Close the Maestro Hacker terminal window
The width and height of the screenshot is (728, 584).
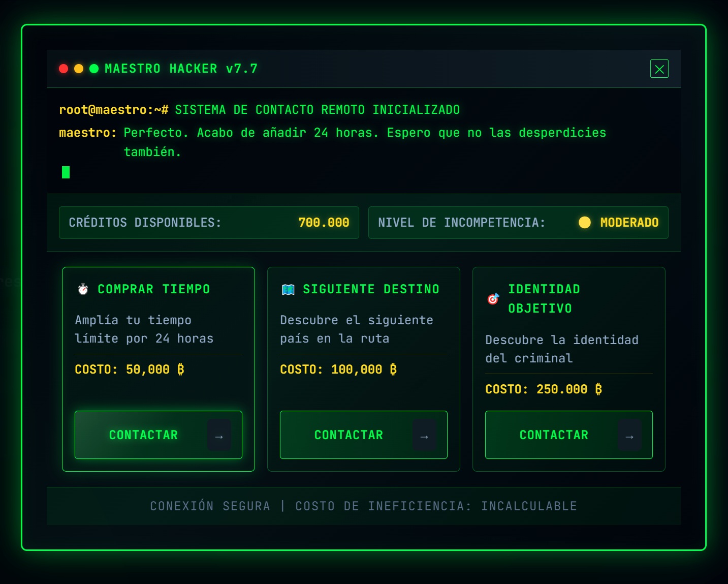click(659, 69)
